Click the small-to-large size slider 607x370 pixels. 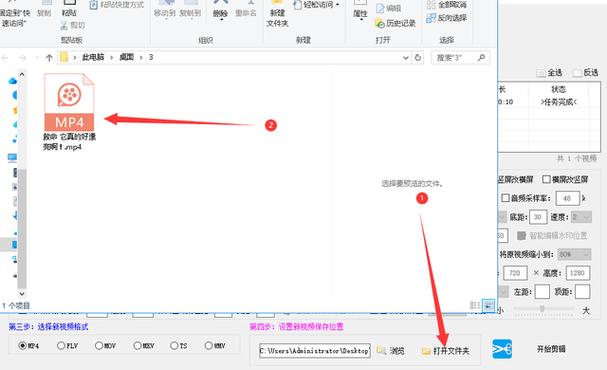point(543,309)
